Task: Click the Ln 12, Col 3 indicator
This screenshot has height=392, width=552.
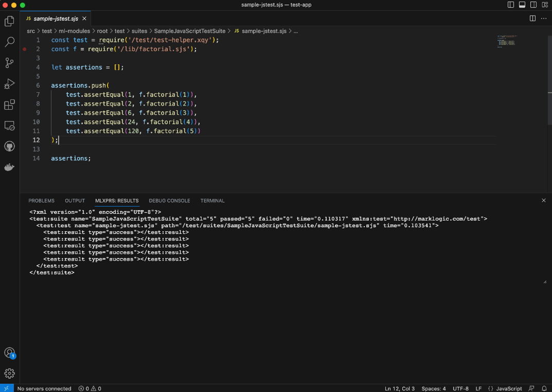Action: point(400,388)
